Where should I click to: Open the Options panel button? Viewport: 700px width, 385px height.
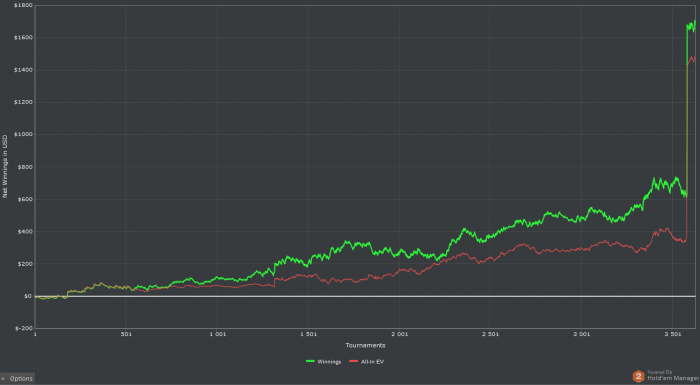17,379
